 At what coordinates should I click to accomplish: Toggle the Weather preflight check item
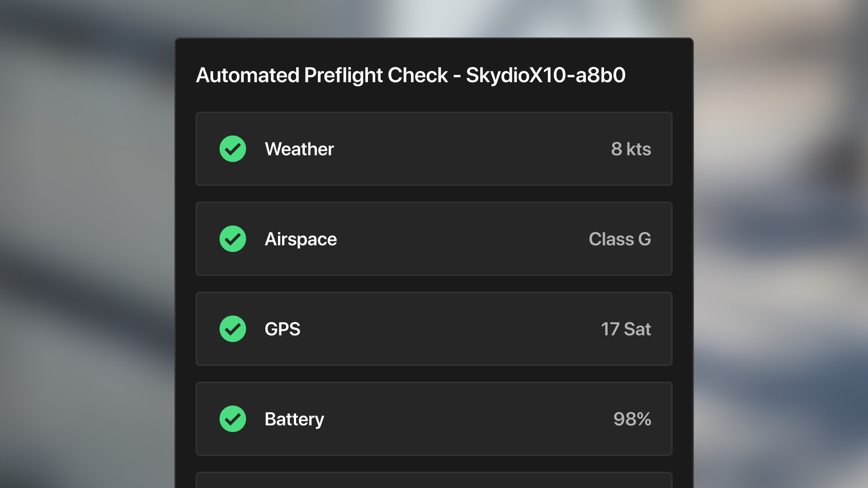pos(434,149)
